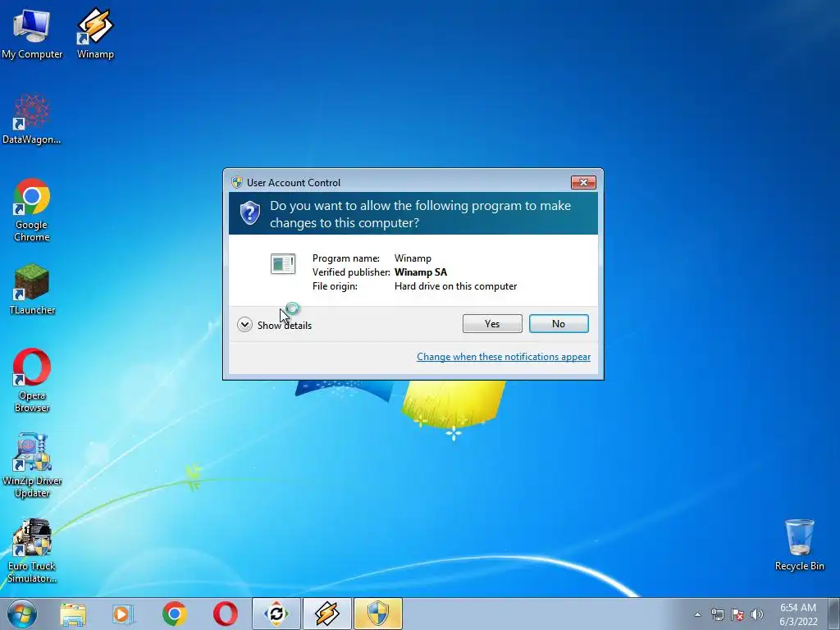The height and width of the screenshot is (630, 840).
Task: Open the My Computer desktop icon
Action: click(32, 33)
